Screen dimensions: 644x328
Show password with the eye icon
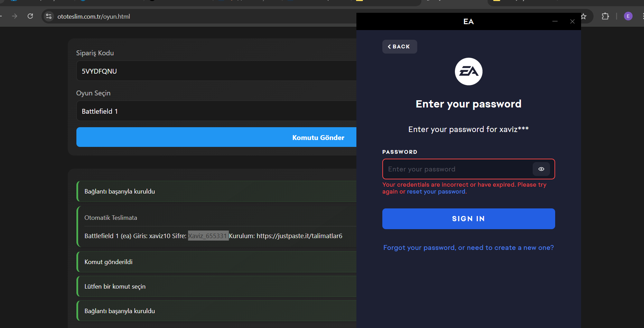[541, 169]
